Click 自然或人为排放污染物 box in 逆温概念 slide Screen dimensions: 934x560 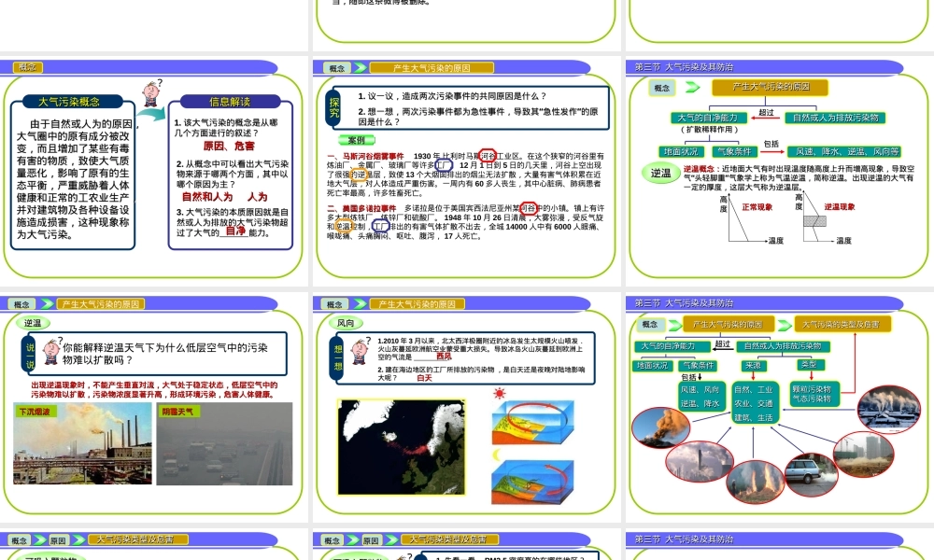[x=835, y=118]
